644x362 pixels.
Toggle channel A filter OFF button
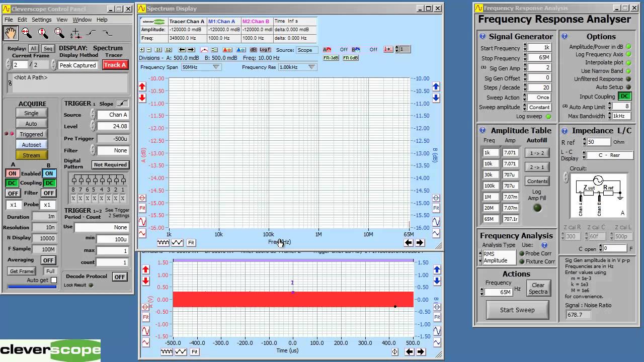[x=13, y=193]
